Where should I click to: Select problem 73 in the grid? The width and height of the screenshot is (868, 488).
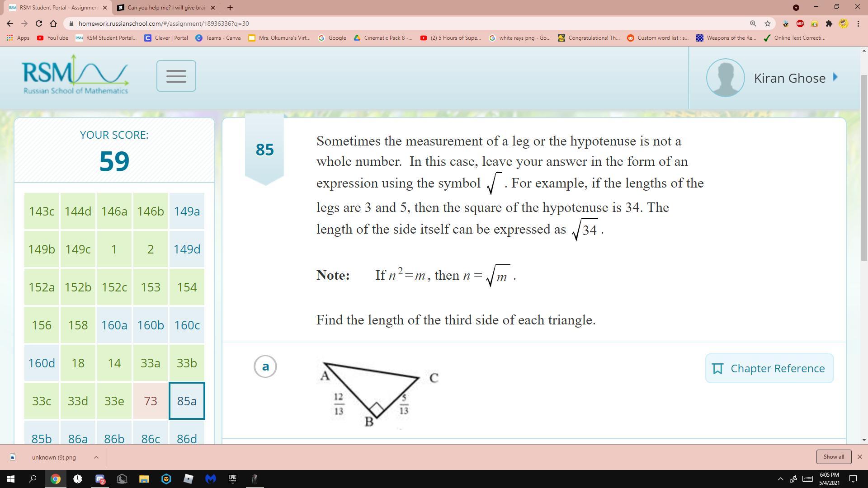click(x=150, y=401)
